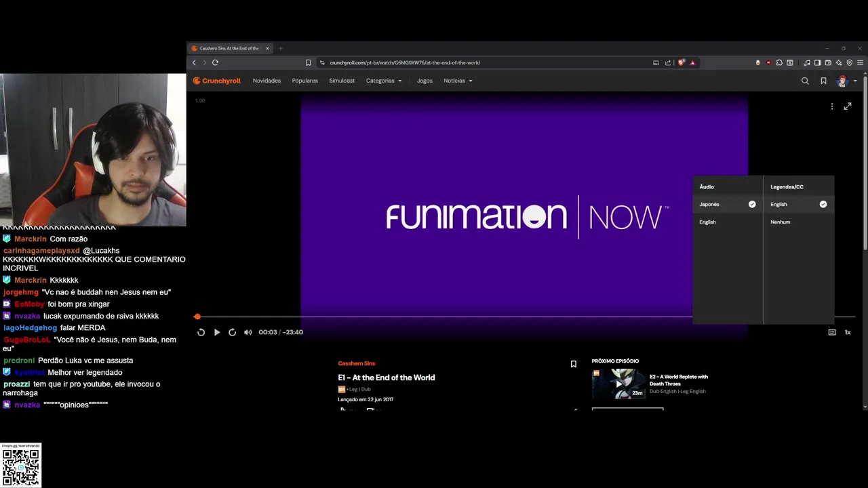The height and width of the screenshot is (488, 868).
Task: Open the Novidades menu item
Action: 267,81
